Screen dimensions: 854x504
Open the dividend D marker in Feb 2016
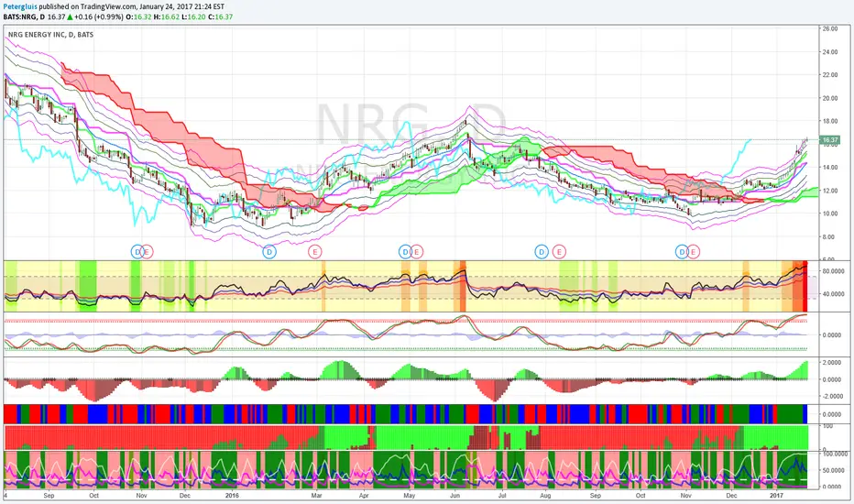[x=269, y=252]
